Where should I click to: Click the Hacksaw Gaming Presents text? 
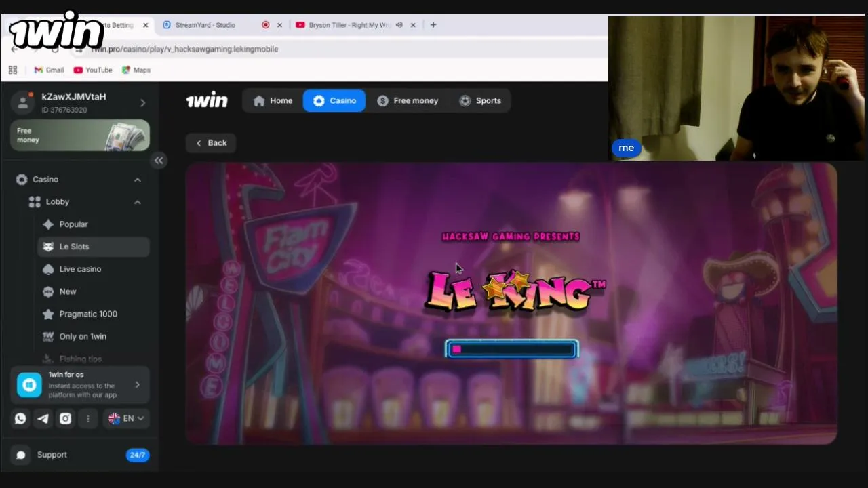(x=511, y=237)
